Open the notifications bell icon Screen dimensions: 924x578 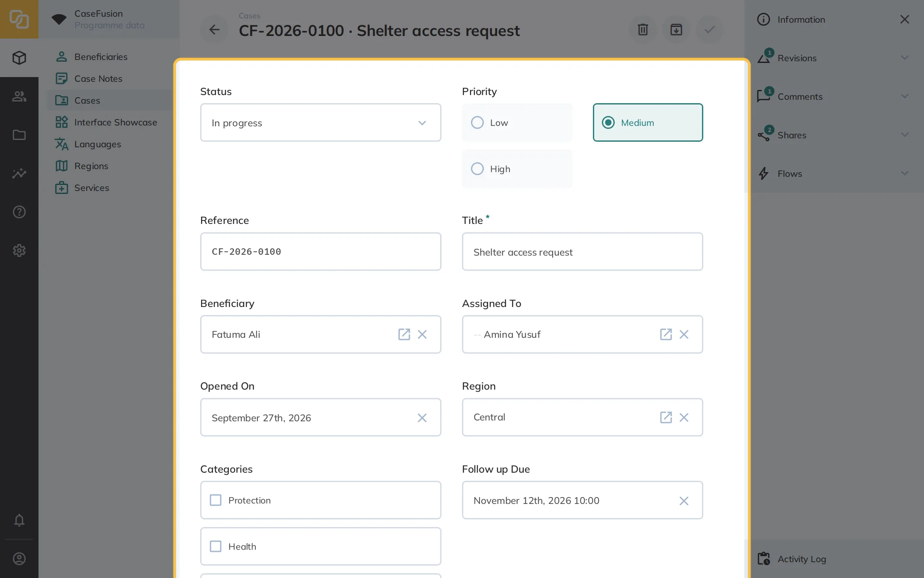point(19,520)
